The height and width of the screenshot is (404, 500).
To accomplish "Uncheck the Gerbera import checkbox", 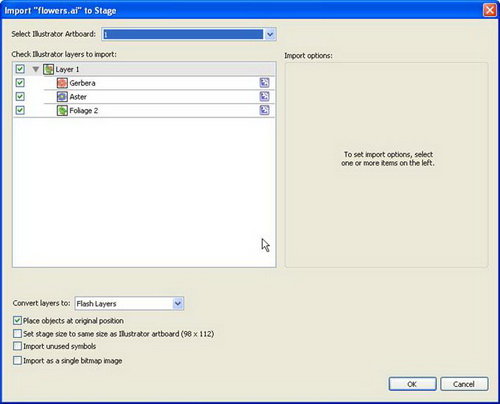I will [20, 83].
